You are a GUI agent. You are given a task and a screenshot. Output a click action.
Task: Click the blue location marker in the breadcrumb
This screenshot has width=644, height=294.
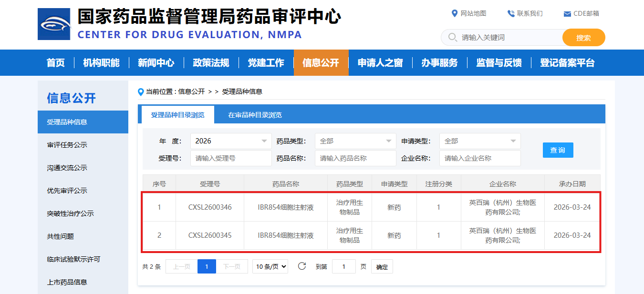click(x=140, y=92)
